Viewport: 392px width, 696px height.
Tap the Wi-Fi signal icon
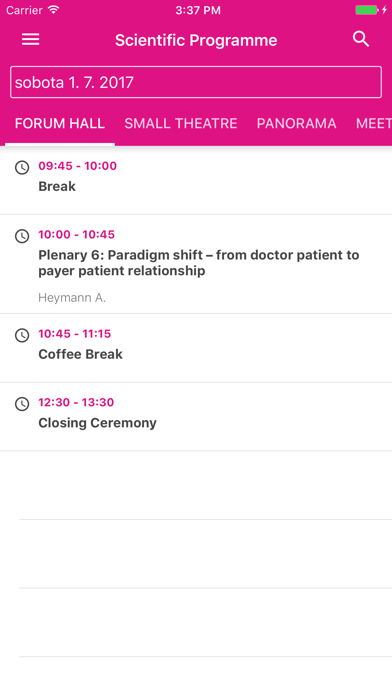click(54, 10)
